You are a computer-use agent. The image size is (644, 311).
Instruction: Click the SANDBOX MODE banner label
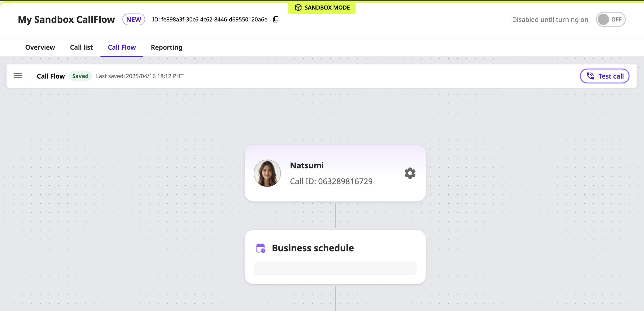pos(327,8)
